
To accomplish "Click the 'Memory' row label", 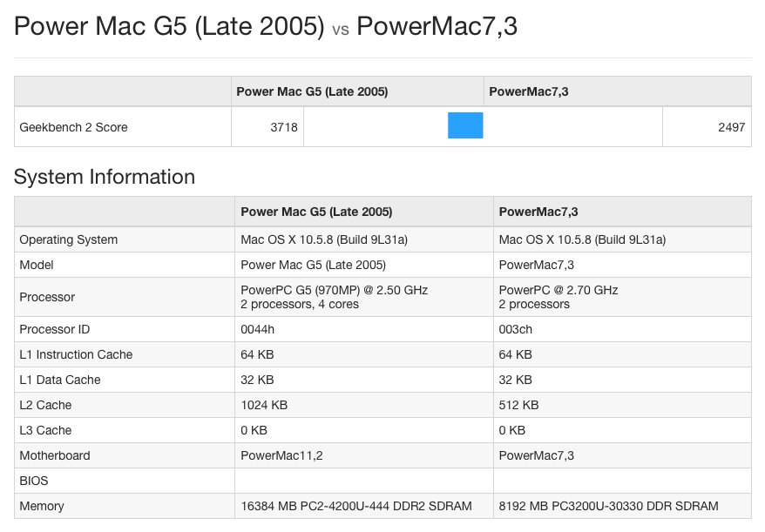I will coord(42,506).
